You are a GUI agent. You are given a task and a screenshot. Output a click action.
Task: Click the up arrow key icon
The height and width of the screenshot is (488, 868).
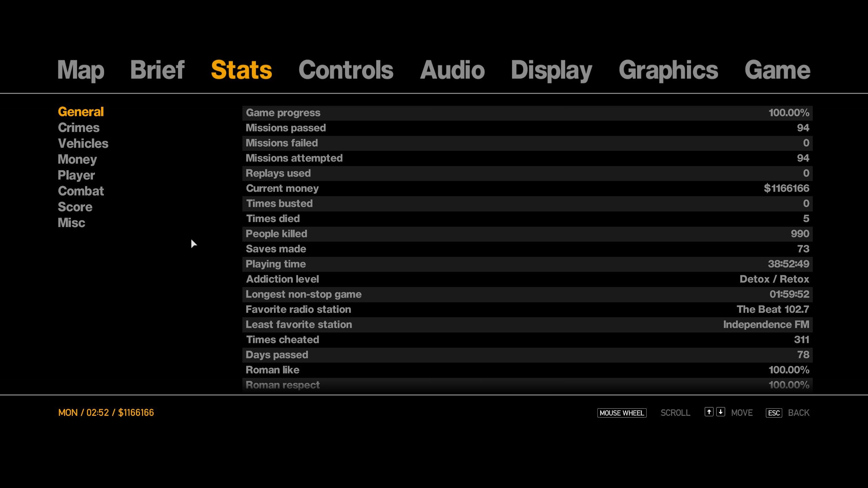point(709,412)
